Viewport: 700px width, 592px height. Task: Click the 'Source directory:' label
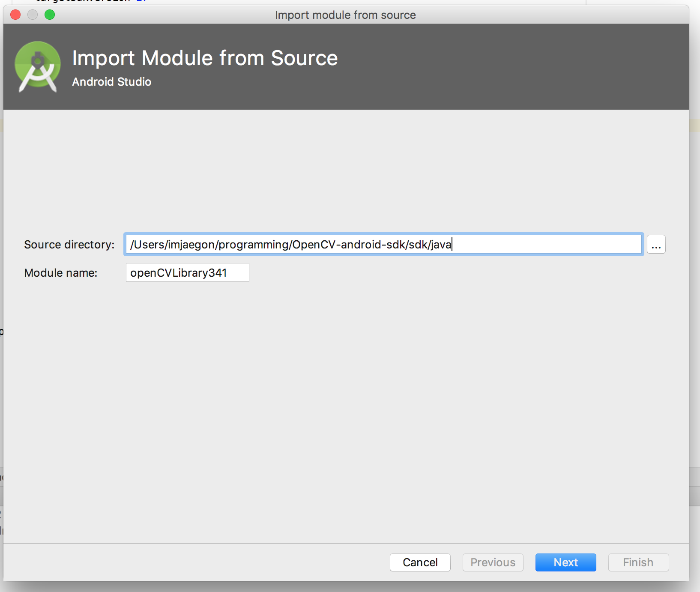(x=69, y=245)
